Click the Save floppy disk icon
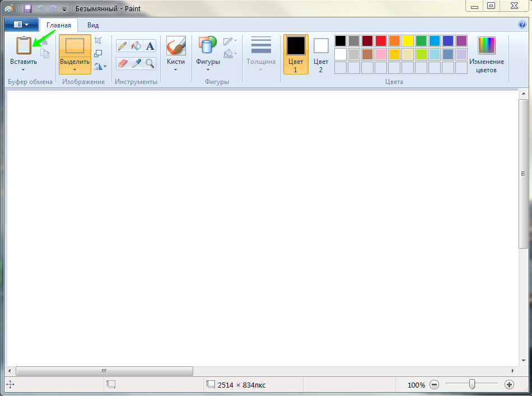Image resolution: width=532 pixels, height=396 pixels. (x=27, y=8)
